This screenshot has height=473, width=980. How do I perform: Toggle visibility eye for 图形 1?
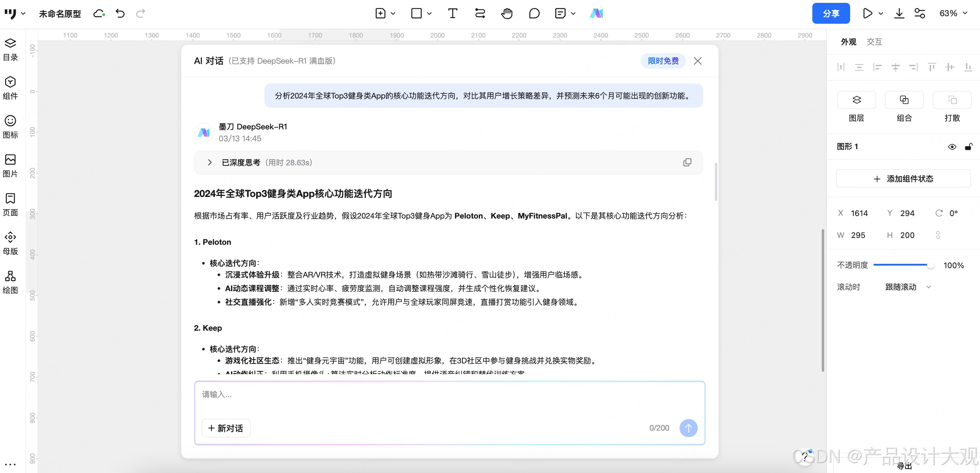[952, 147]
